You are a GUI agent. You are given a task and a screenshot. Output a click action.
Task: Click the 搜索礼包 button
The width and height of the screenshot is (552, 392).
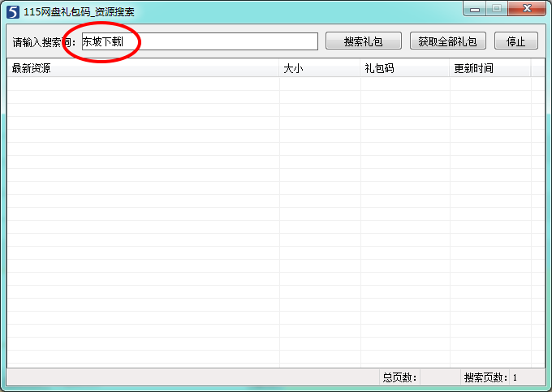[364, 41]
